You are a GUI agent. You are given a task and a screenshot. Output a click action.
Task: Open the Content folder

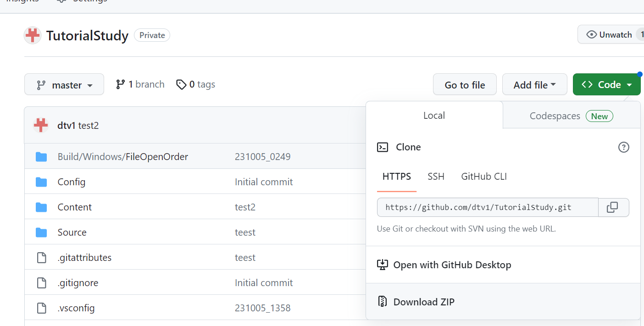coord(75,207)
